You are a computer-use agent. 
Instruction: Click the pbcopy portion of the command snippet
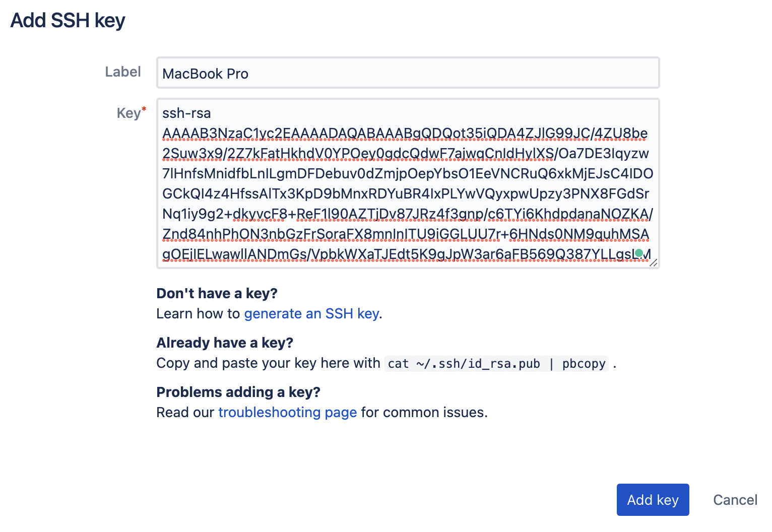[583, 364]
